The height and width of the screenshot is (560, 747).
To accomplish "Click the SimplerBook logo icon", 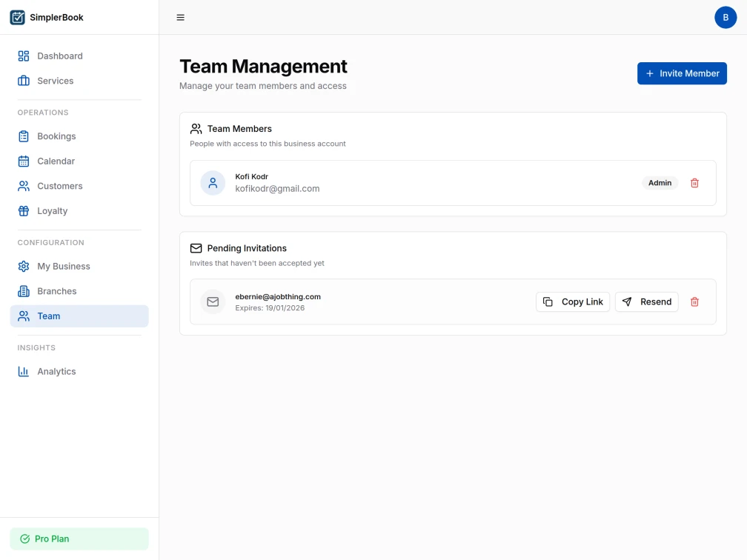I will [x=18, y=18].
